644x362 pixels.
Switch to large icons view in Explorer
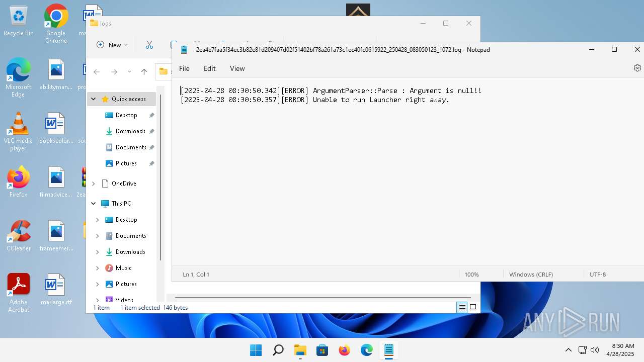[x=473, y=308]
